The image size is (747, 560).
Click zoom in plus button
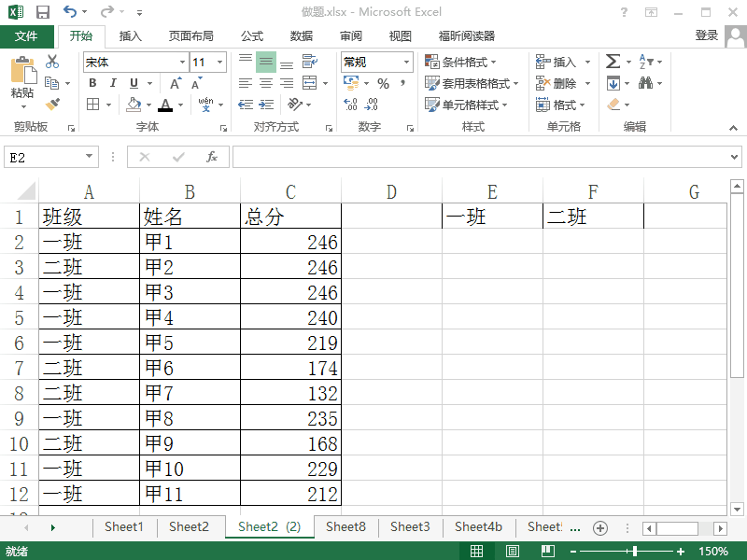(x=681, y=552)
